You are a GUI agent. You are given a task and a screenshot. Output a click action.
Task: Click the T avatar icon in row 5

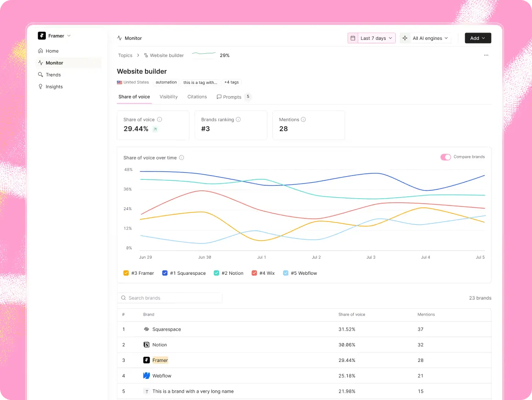147,391
